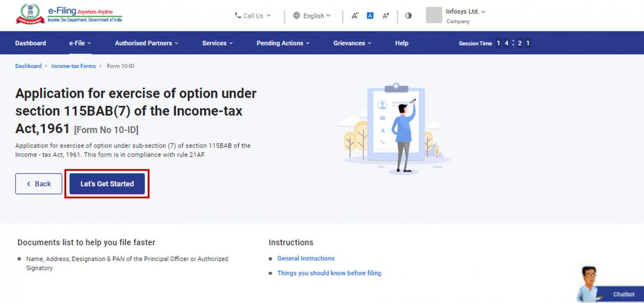
Task: Reset text size with blue A icon
Action: coord(370,15)
